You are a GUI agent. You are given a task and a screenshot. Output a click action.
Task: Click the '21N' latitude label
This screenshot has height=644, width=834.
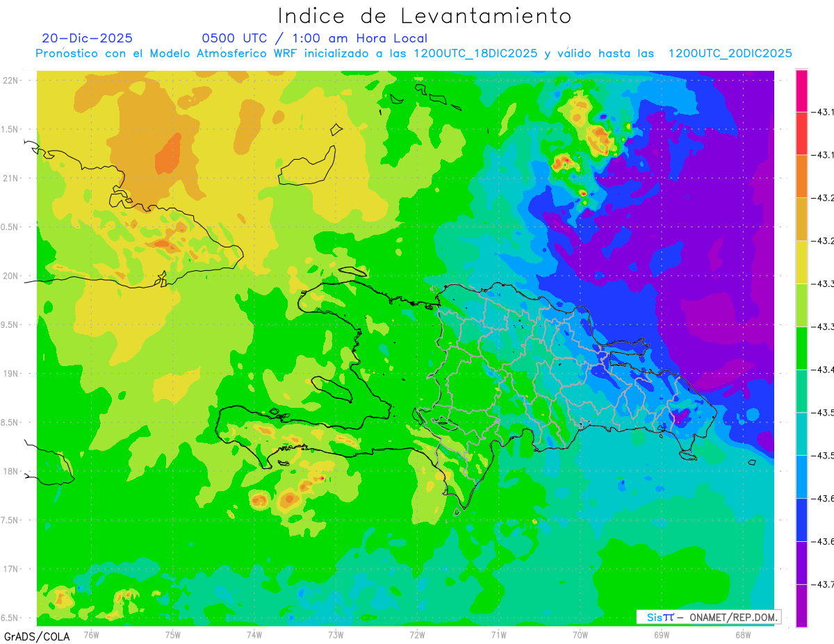(x=11, y=178)
